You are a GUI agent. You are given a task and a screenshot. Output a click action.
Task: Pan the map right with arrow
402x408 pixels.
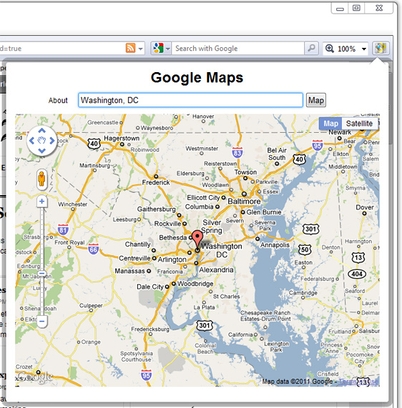coord(52,141)
